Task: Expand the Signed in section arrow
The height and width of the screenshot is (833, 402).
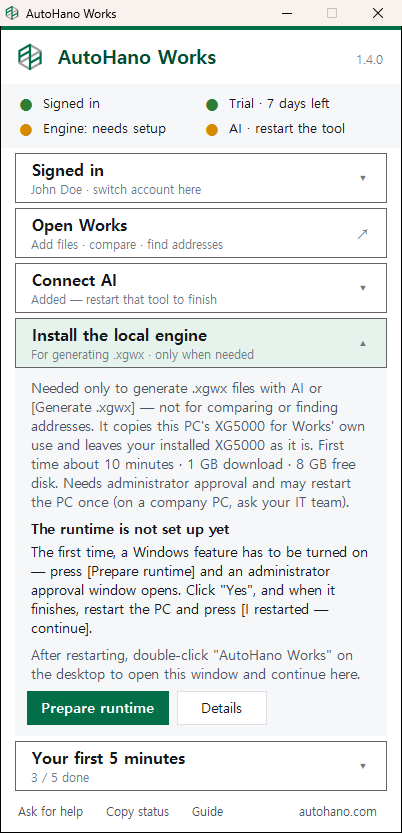Action: 363,178
